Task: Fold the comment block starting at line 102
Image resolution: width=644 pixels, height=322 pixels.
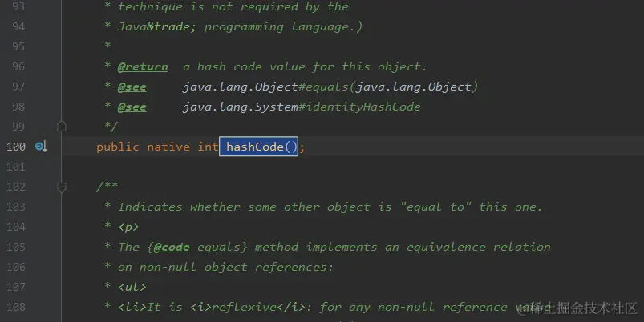Action: tap(62, 187)
